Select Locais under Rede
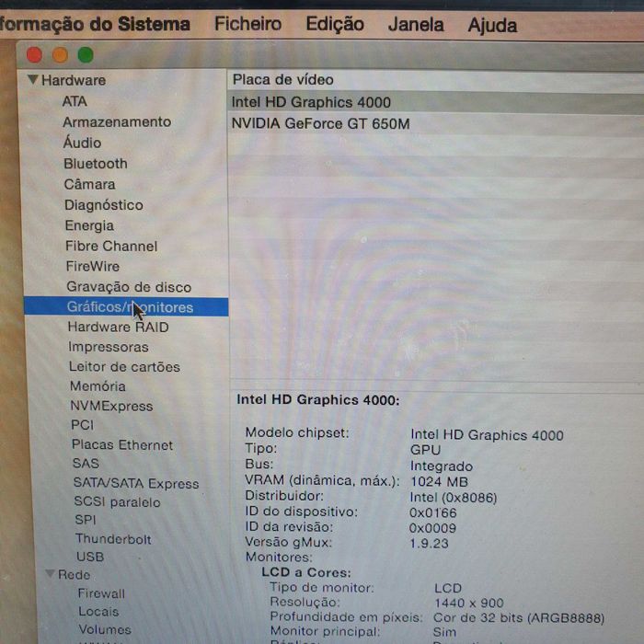644x644 pixels. click(98, 612)
